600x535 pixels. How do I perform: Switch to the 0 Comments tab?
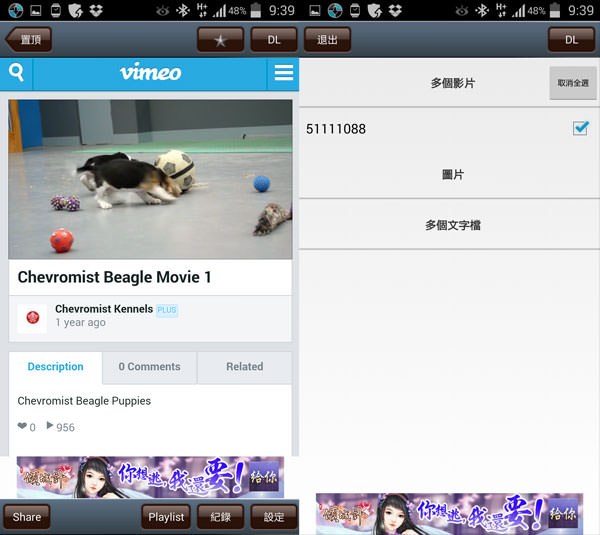click(149, 367)
